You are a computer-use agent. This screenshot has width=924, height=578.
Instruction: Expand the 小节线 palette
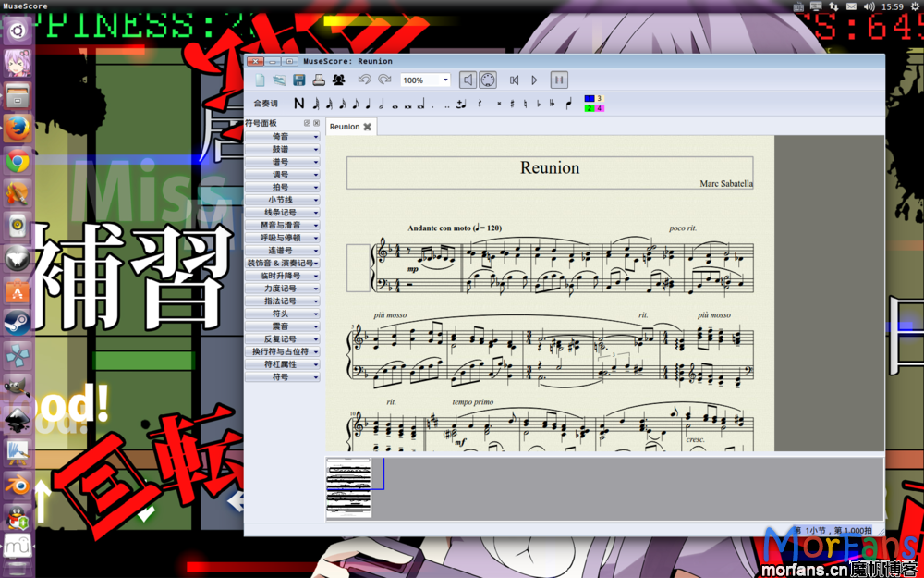click(x=283, y=200)
